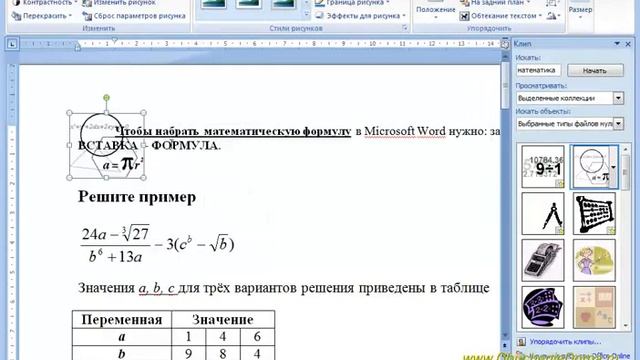Click the table cell with value 9

[188, 353]
